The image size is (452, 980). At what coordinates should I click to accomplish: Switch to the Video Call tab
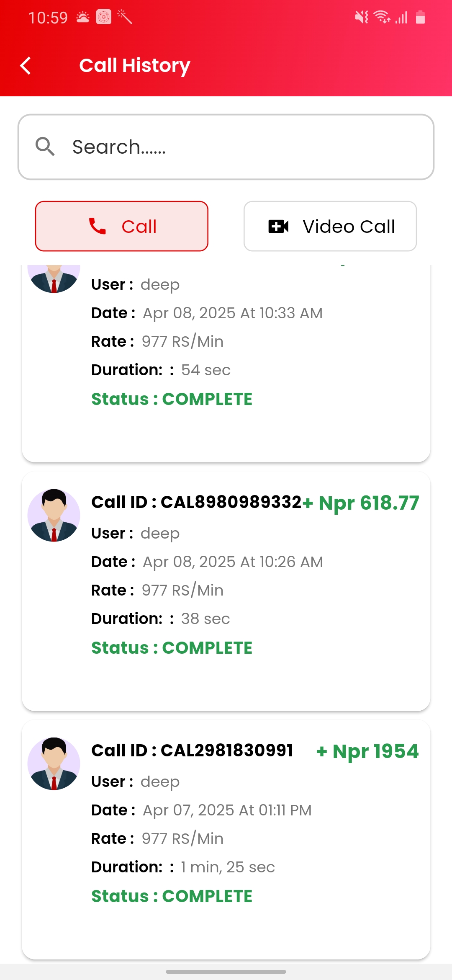(x=330, y=226)
